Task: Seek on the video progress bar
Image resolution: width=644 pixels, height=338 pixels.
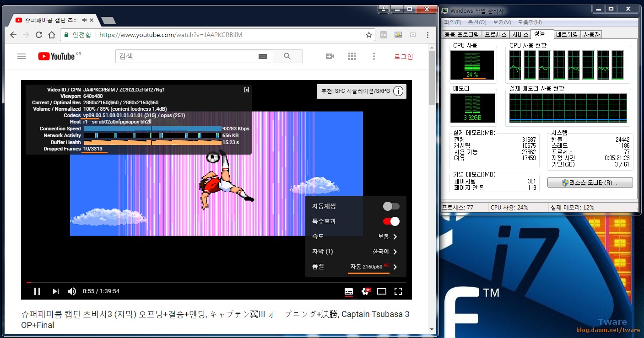Action: pyautogui.click(x=216, y=282)
